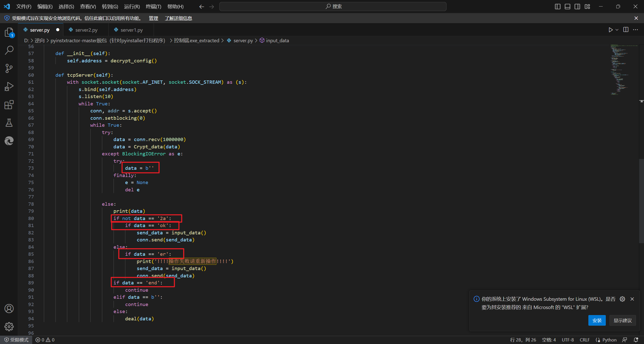644x344 pixels.
Task: Open the Testing flask icon
Action: (9, 123)
